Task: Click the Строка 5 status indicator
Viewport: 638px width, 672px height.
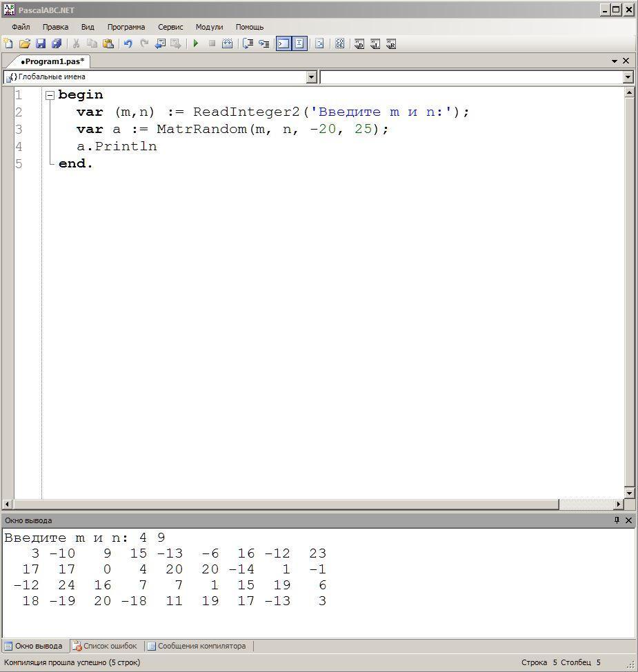Action: tap(539, 662)
